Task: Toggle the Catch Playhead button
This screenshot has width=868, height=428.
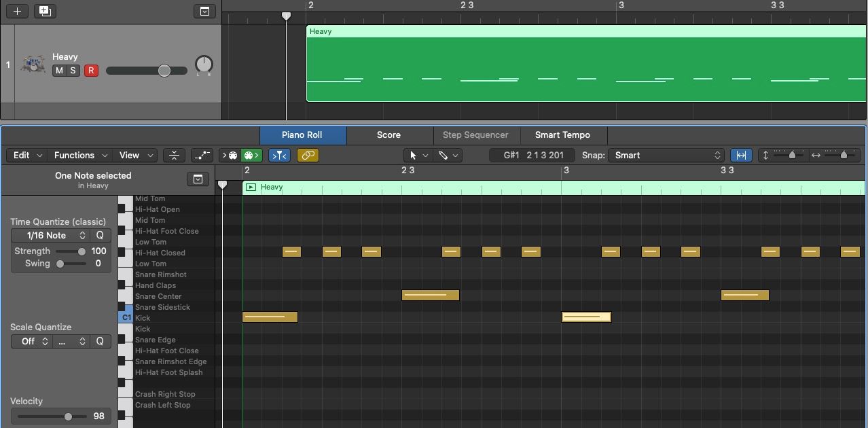Action: pos(278,156)
